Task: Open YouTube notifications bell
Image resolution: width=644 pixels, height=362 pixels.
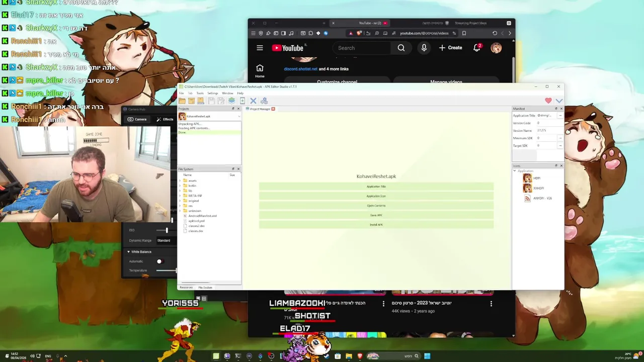Action: point(476,48)
